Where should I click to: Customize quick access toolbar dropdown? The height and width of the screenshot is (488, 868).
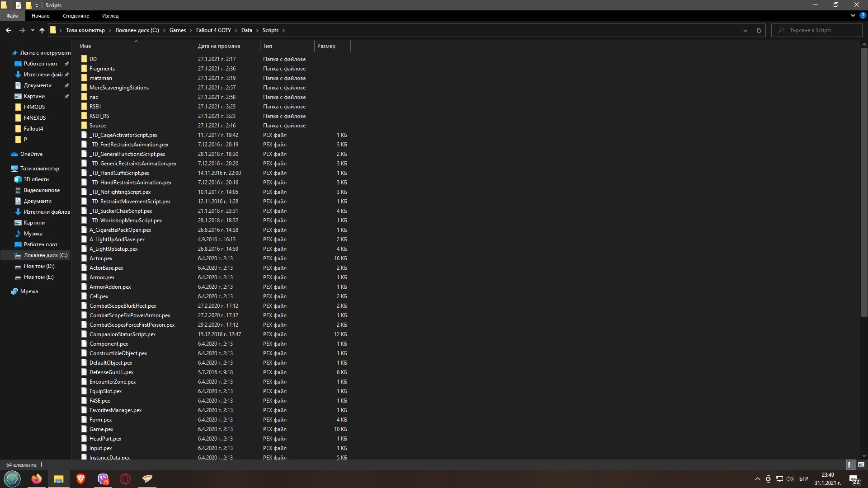37,5
